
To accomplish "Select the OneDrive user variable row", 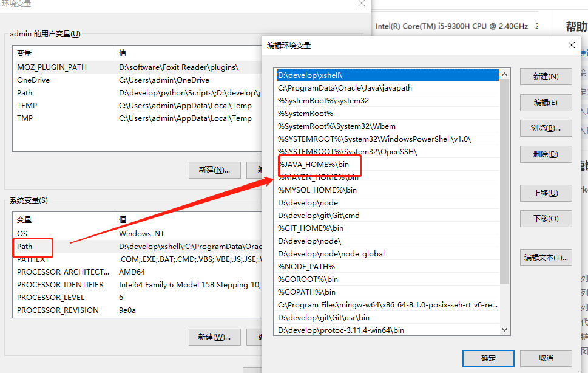I will pyautogui.click(x=137, y=80).
